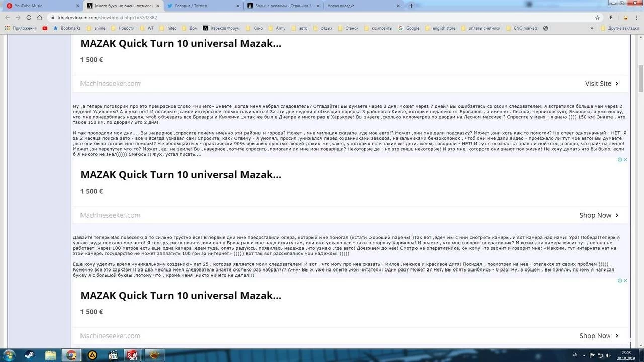644x362 pixels.
Task: Go back to the previous page
Action: pos(7,17)
